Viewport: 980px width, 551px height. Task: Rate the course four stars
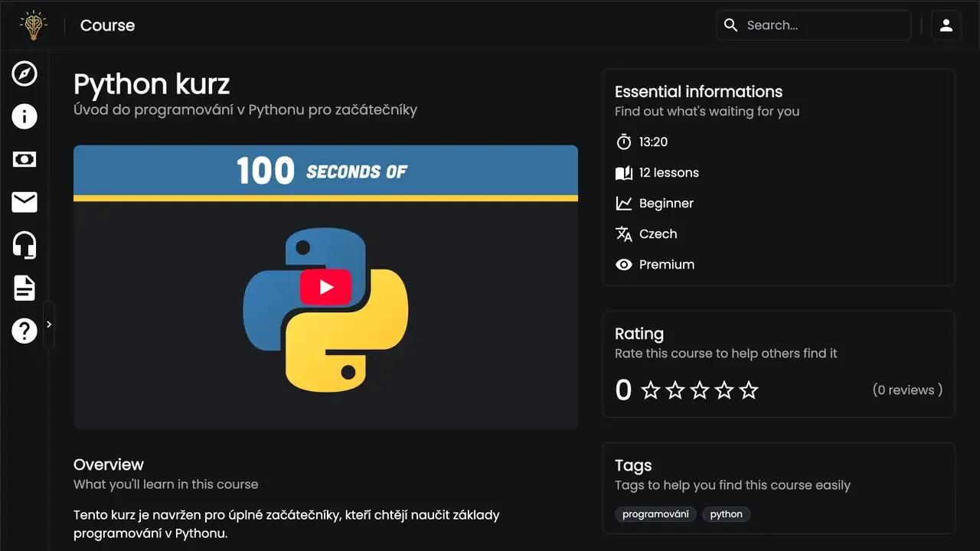tap(724, 390)
